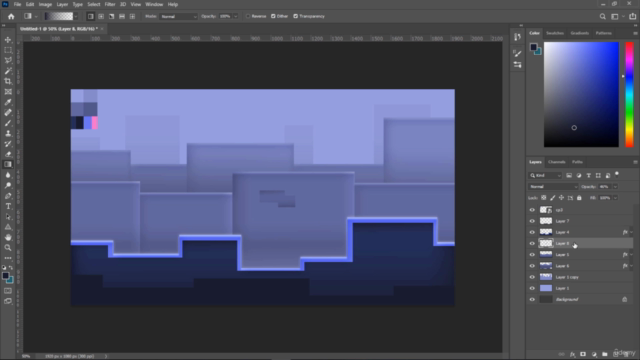Click the foreground color swatch in toolbox
640x360 pixels.
pos(5,276)
